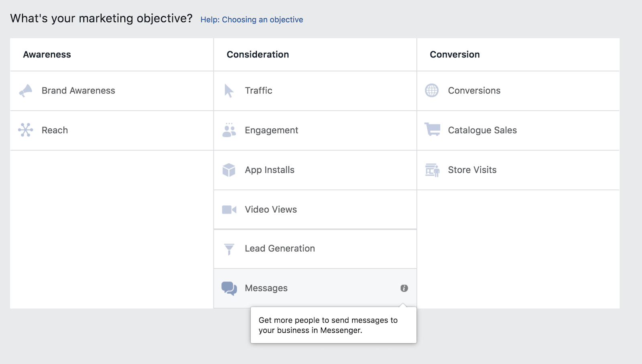Click the Traffic cursor arrow icon
Screen dimensions: 642x364
pos(229,91)
